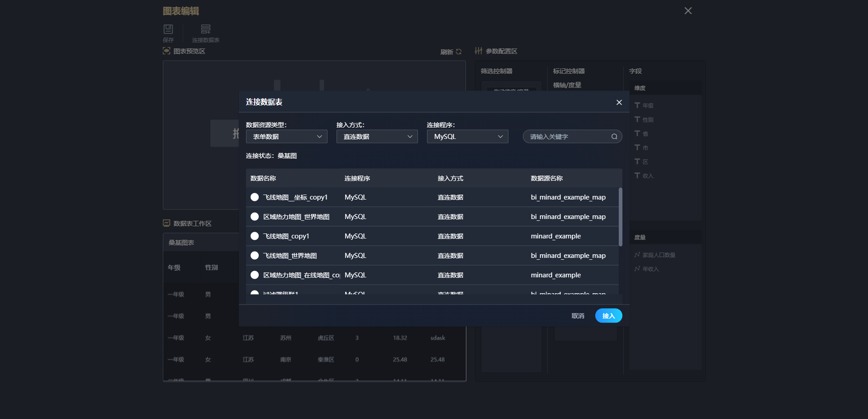The width and height of the screenshot is (868, 419).
Task: Select radio for 区域热力地图_世界地图
Action: pyautogui.click(x=255, y=217)
